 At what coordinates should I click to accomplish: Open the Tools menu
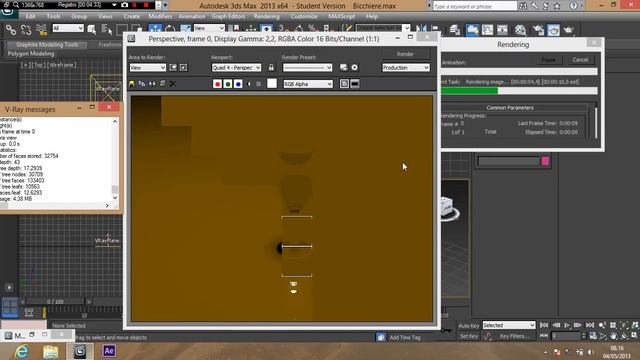pyautogui.click(x=53, y=16)
